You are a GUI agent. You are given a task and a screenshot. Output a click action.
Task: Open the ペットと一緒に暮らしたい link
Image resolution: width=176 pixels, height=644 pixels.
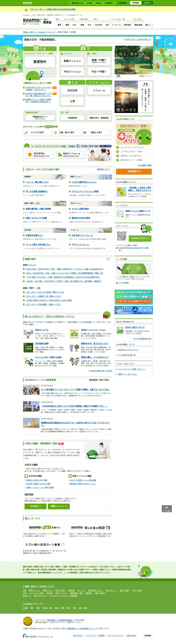37,182
